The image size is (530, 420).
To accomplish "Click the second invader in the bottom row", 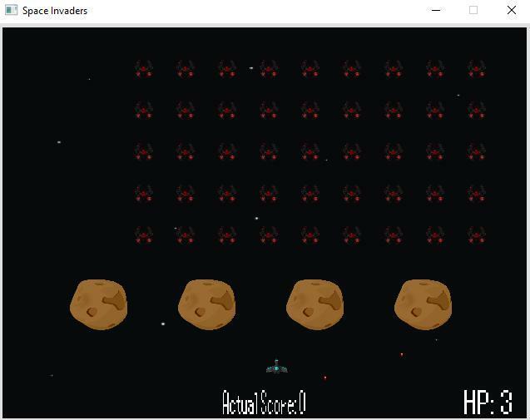I will coord(186,235).
